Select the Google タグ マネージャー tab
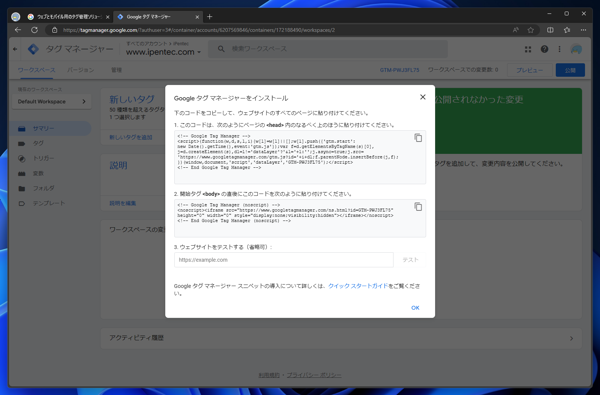 (x=158, y=17)
